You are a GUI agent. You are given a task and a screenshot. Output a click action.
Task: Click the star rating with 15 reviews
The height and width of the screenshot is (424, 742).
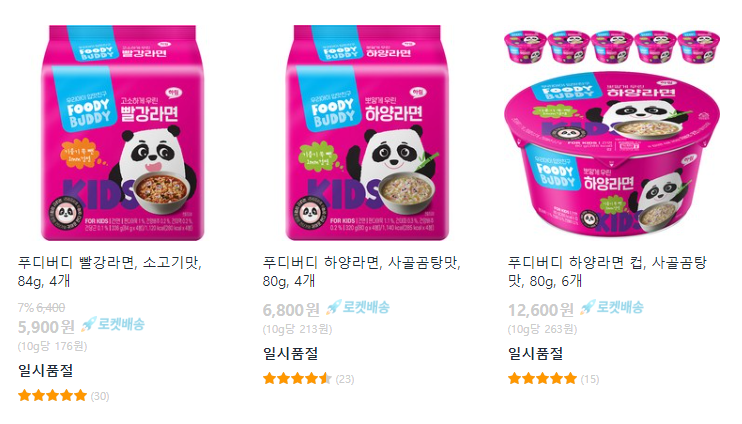(x=542, y=379)
